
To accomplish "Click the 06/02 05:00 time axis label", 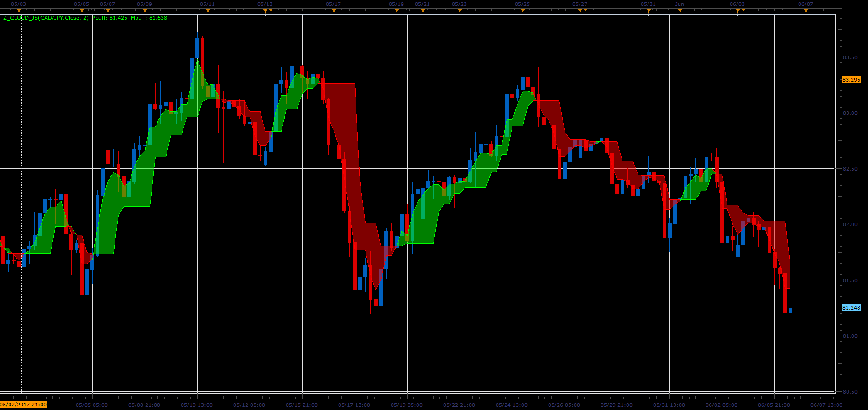I will (722, 405).
